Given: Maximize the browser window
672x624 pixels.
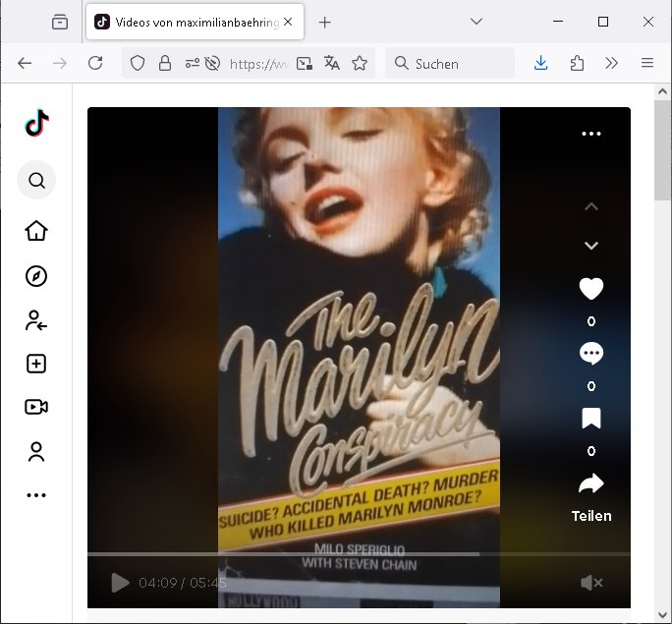Looking at the screenshot, I should coord(603,22).
